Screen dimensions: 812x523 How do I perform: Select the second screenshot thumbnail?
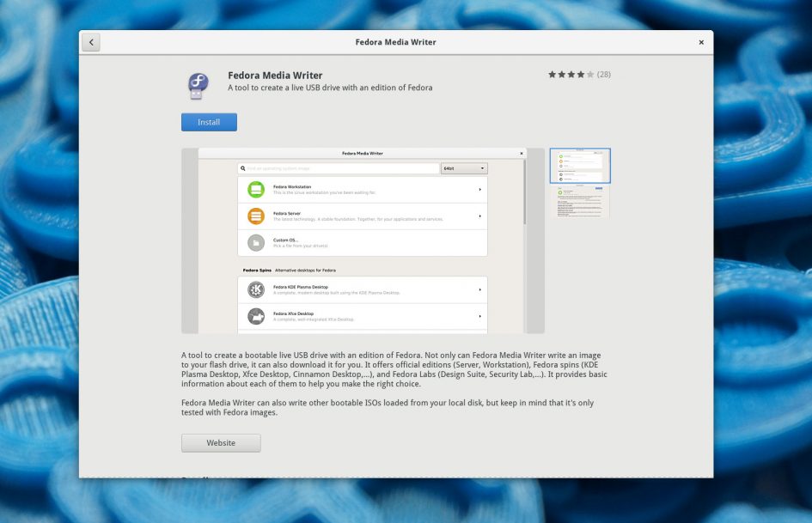[x=580, y=201]
